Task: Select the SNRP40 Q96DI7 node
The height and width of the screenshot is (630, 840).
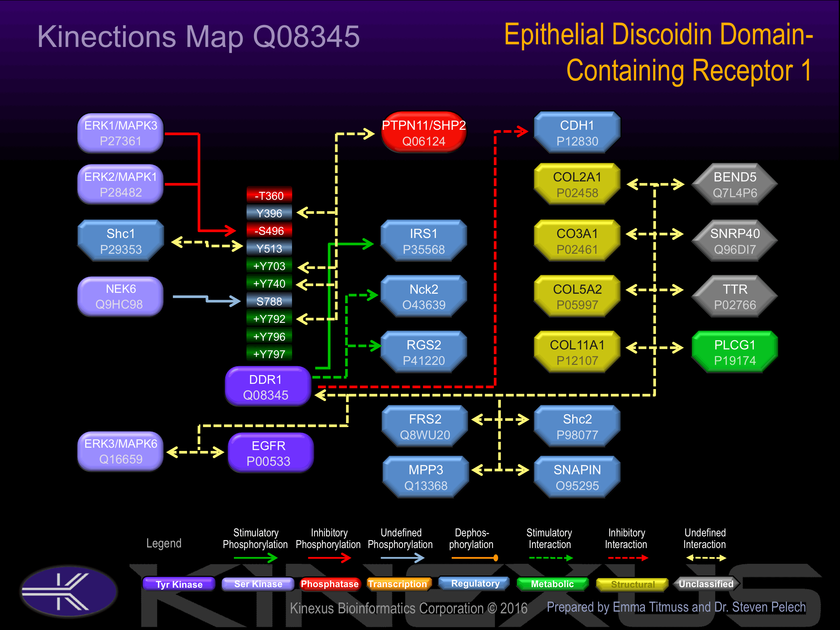Action: coord(735,241)
